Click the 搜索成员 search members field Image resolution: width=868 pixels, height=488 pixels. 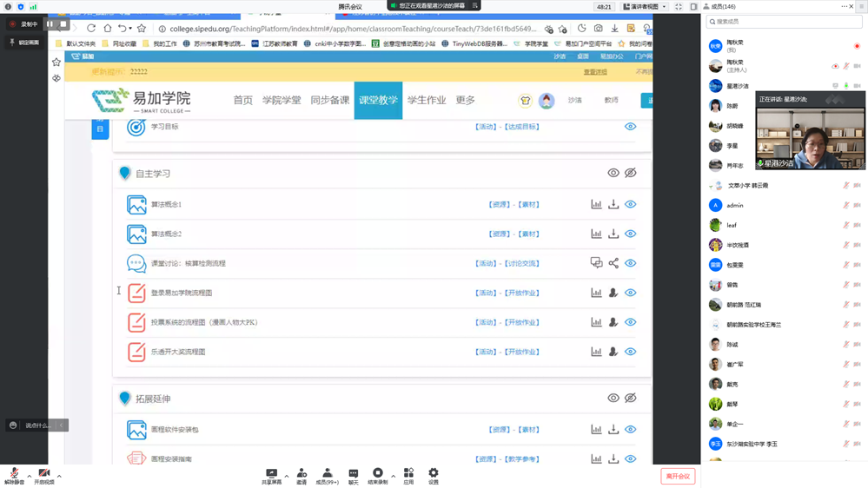click(784, 22)
